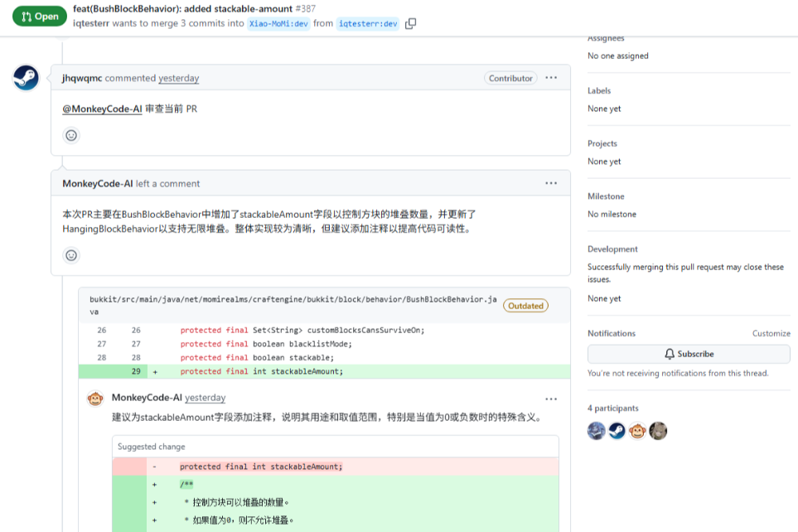Open base branch Xiao-MoMi:dev link
This screenshot has width=798, height=532.
click(278, 24)
